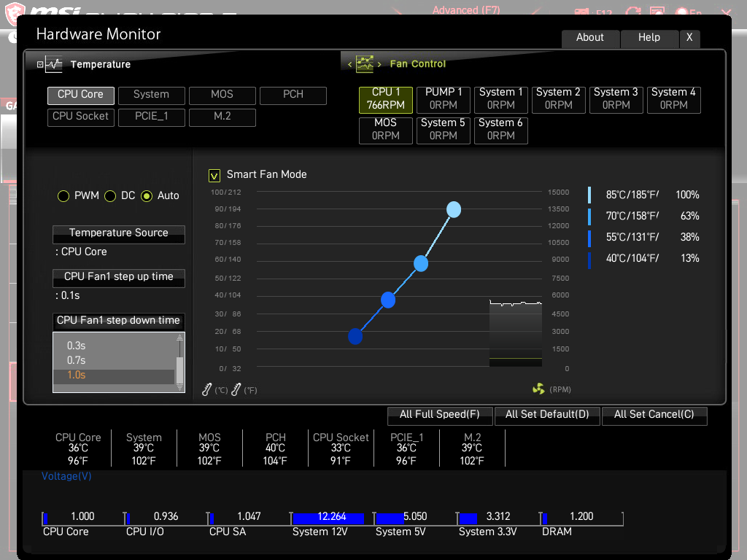Click the Fahrenheit thermometer icon

point(236,389)
